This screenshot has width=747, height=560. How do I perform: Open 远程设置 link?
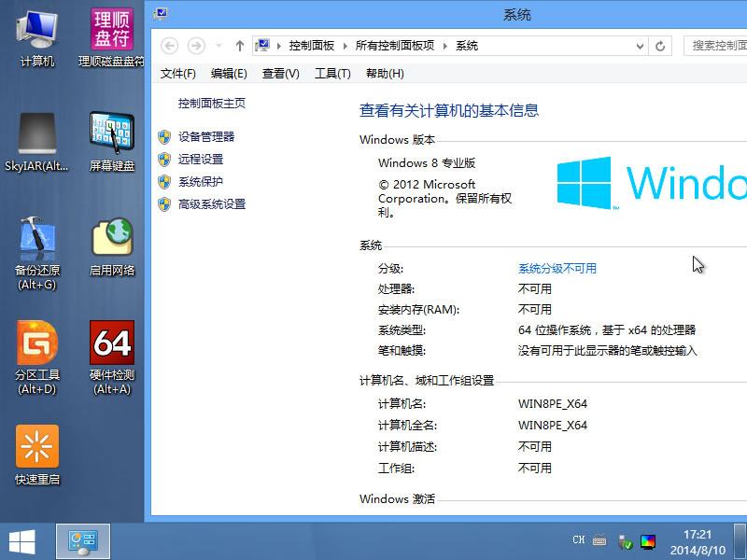tap(201, 160)
